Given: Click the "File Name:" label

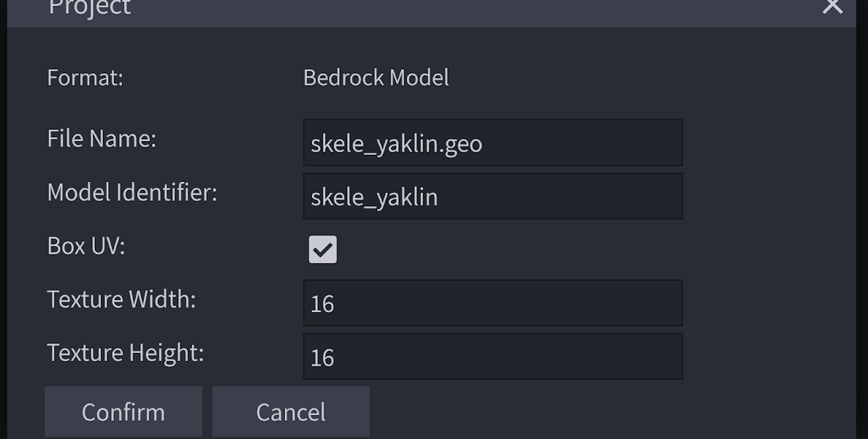Looking at the screenshot, I should 101,138.
